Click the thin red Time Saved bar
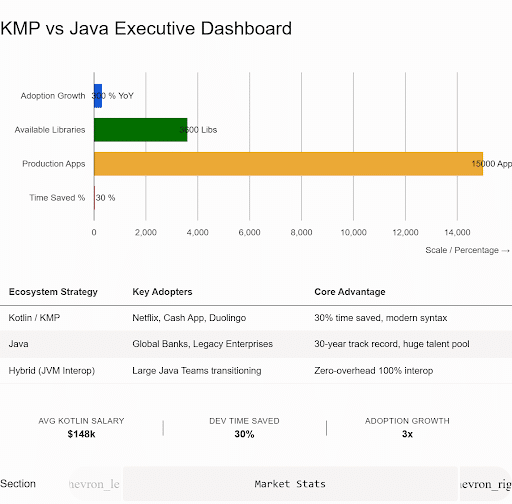Viewport: 512px width, 504px height. pos(94,198)
